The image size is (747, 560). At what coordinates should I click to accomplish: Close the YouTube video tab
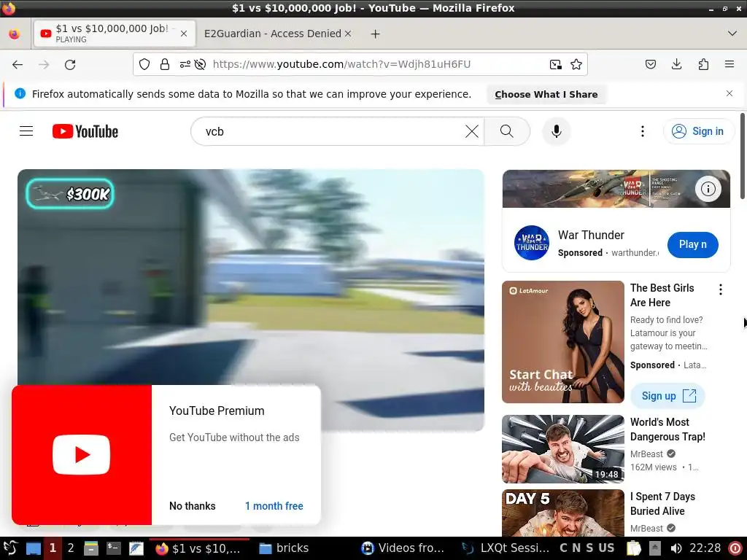pyautogui.click(x=184, y=34)
